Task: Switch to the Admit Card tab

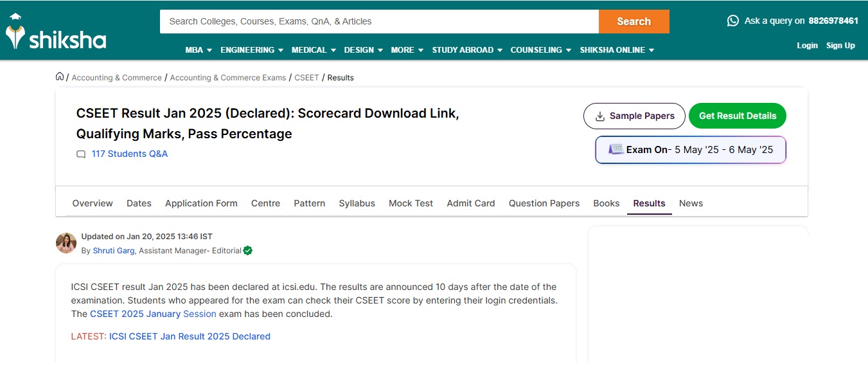Action: click(x=471, y=203)
